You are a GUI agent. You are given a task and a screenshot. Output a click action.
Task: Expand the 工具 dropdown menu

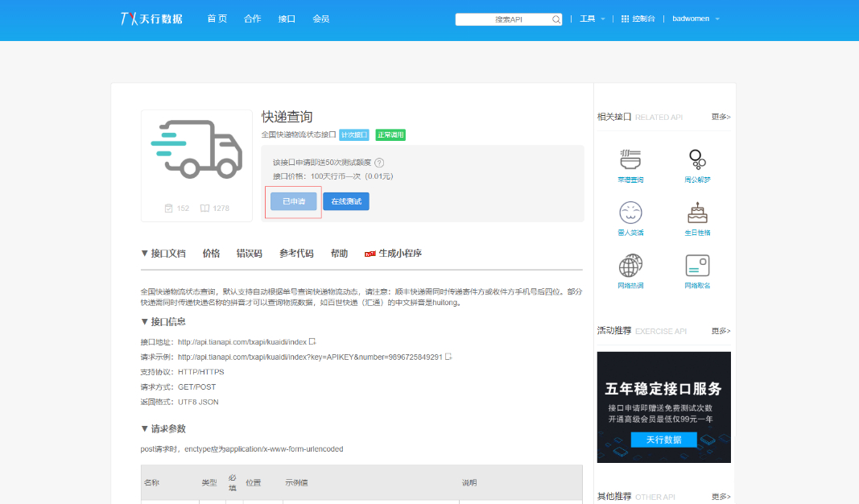593,19
